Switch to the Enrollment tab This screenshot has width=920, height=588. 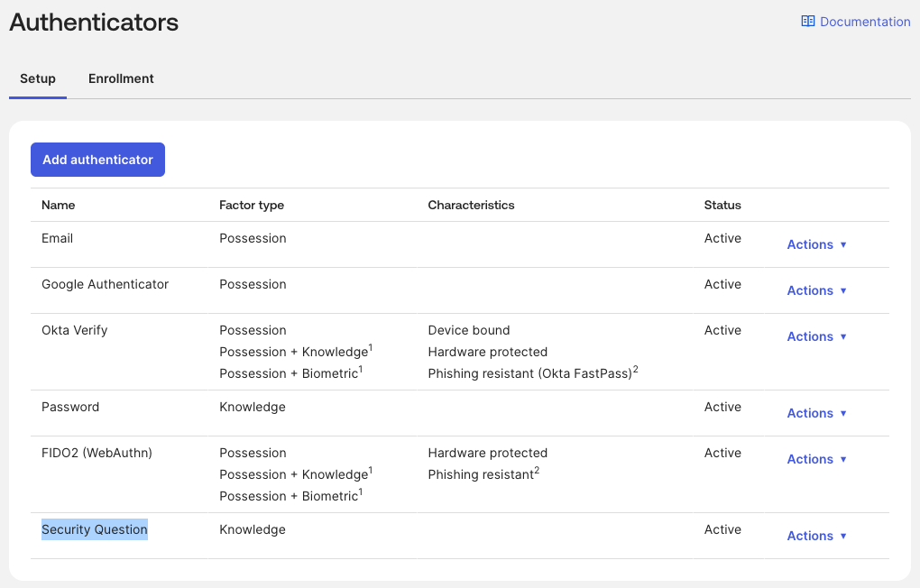click(121, 78)
